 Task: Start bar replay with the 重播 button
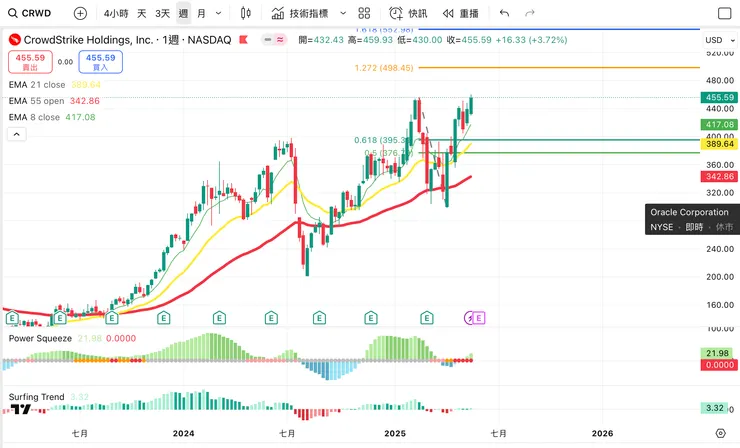pyautogui.click(x=461, y=13)
